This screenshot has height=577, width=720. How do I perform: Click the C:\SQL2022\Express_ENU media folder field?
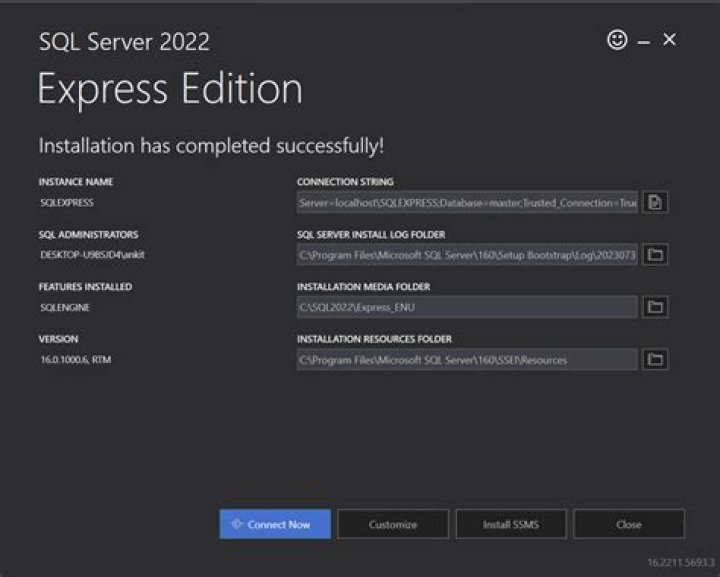click(466, 307)
